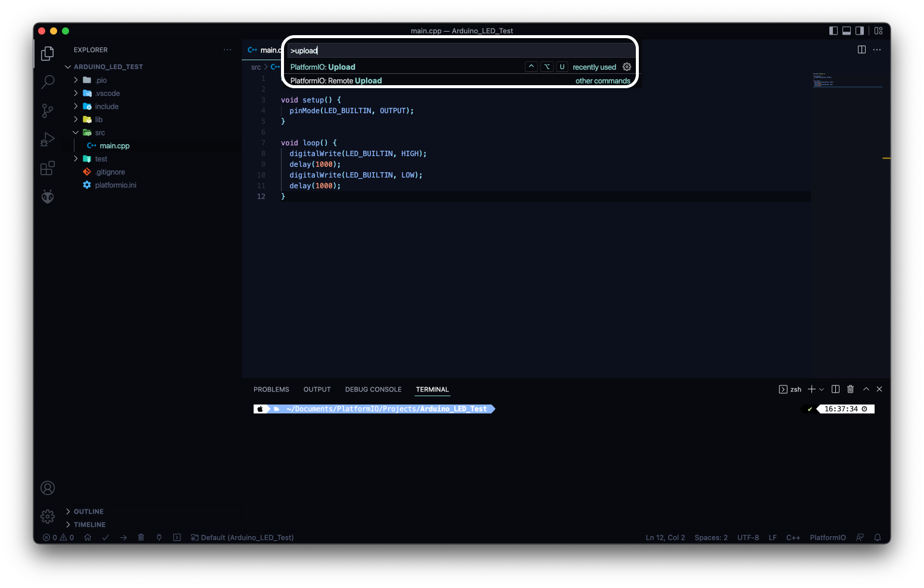Select the TERMINAL tab

[x=432, y=390]
